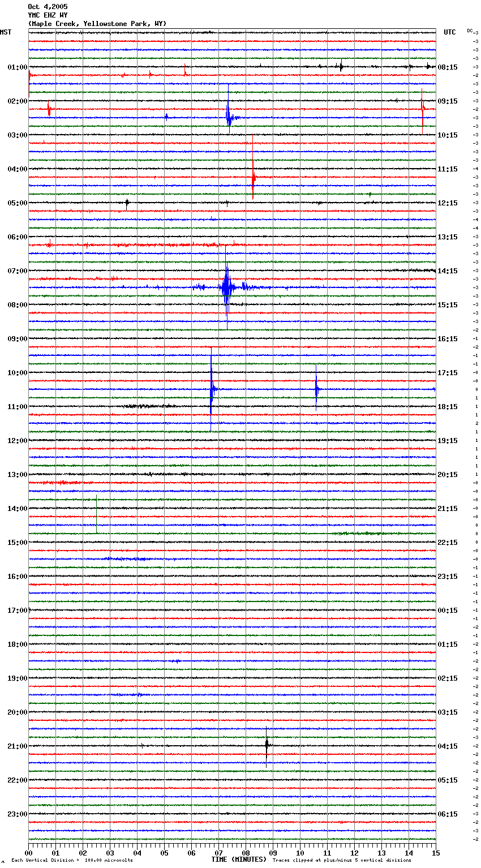Image resolution: width=481 pixels, height=868 pixels.
Task: Select the "10:00" MST time label
Action: 18,373
